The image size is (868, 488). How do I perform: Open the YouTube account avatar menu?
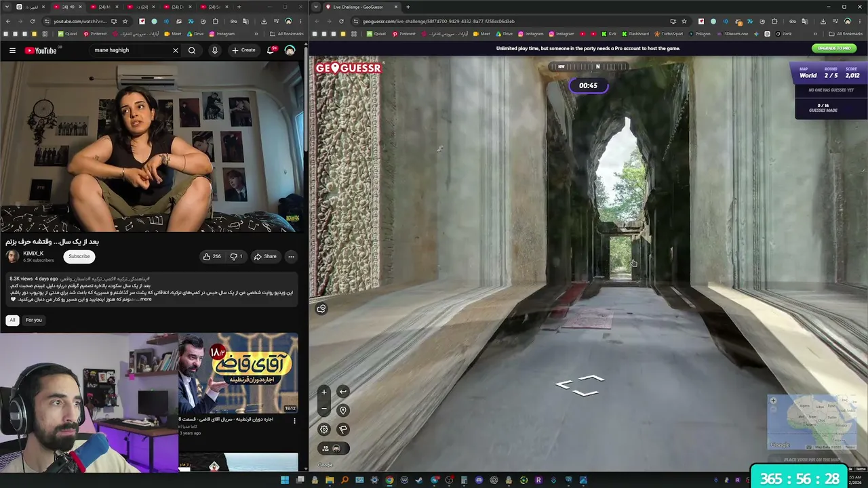tap(290, 50)
